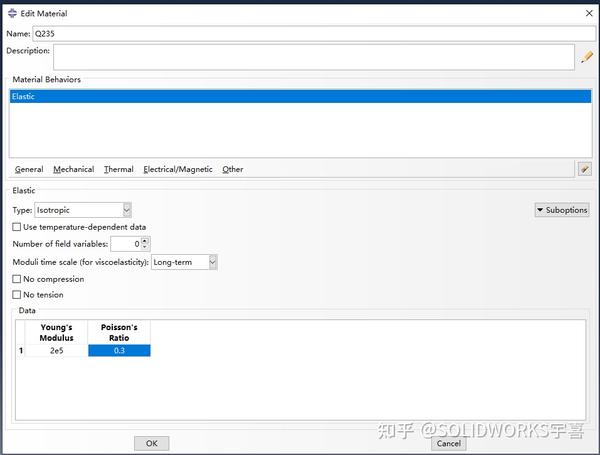Click the Abaqus icon in the Edit Material title bar
600x455 pixels.
(x=12, y=13)
